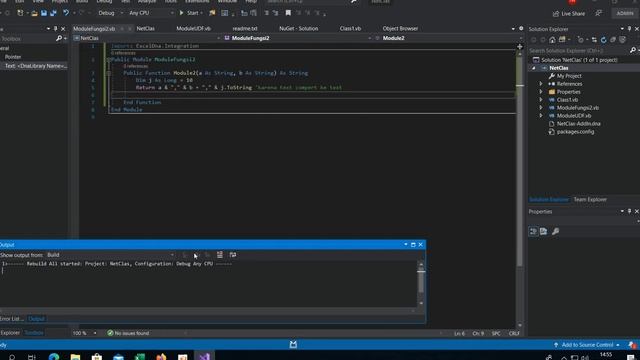Click the Live Share button

click(x=569, y=13)
